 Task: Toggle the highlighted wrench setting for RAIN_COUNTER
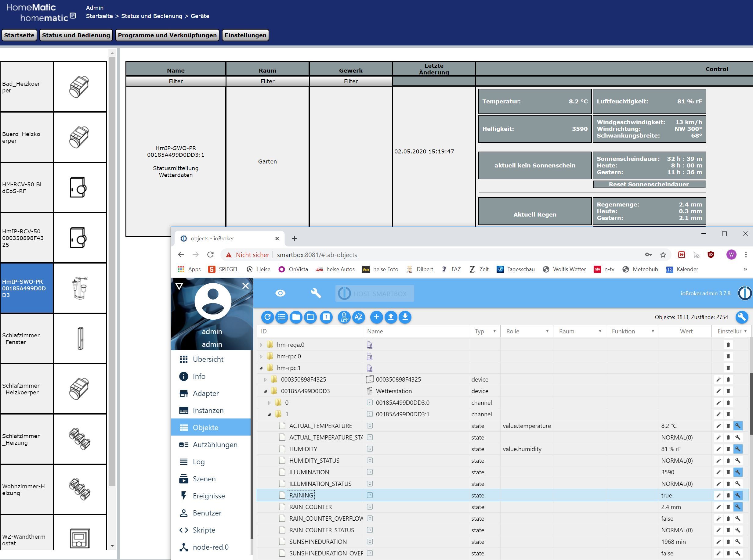(738, 507)
